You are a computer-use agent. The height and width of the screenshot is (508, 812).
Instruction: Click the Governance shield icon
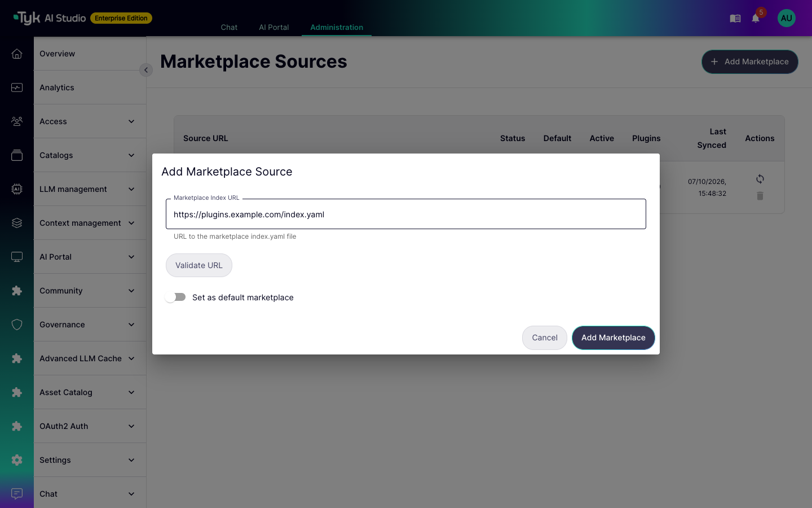[x=17, y=325]
